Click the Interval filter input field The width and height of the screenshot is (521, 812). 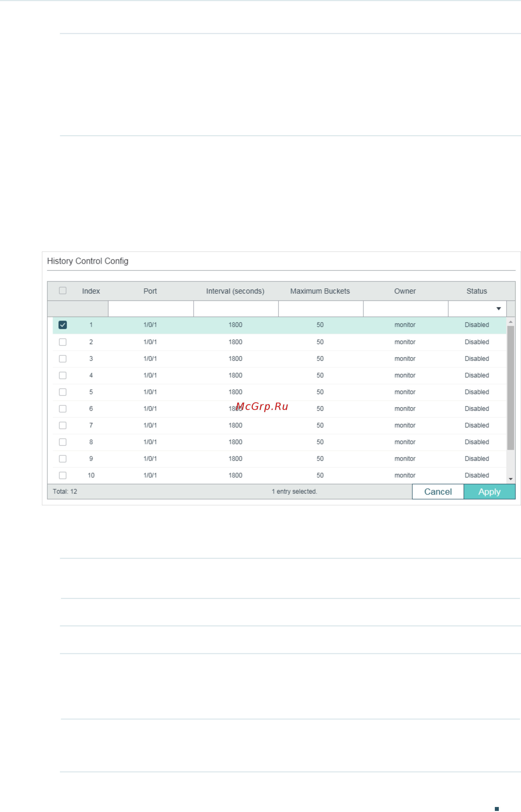click(236, 309)
